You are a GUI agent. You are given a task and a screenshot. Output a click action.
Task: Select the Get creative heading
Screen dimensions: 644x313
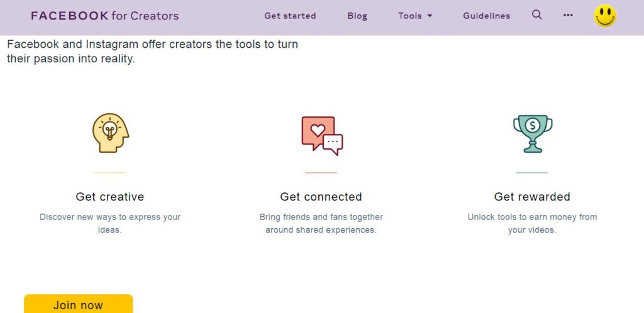click(110, 197)
